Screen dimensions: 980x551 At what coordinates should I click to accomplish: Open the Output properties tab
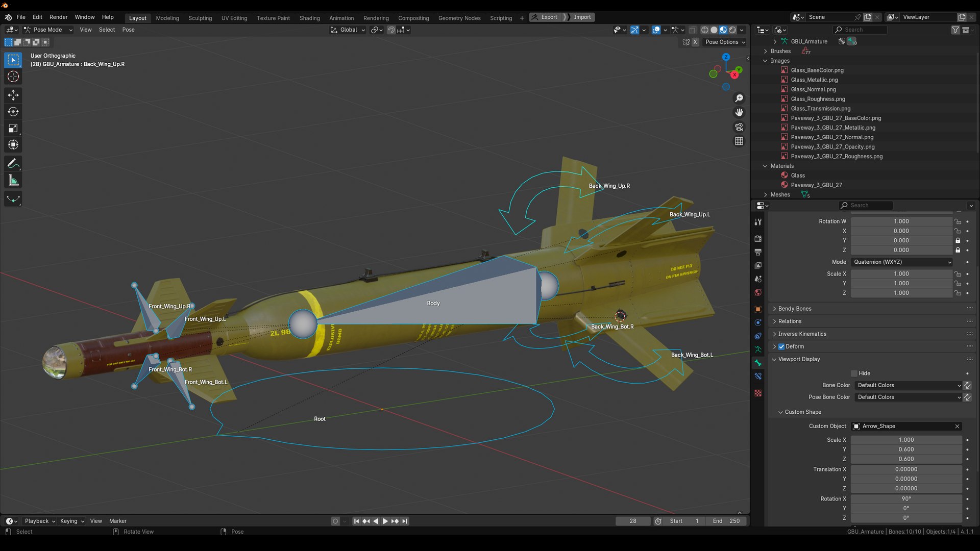click(758, 252)
